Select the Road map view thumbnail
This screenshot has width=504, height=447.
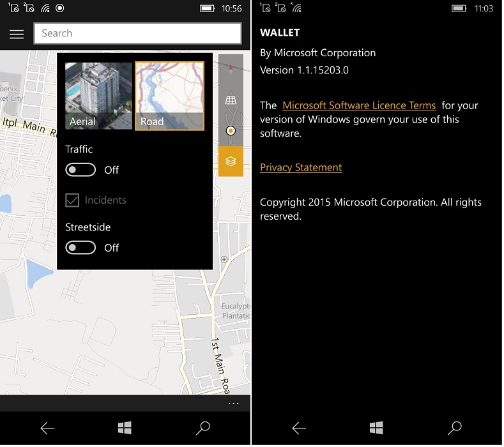click(169, 96)
